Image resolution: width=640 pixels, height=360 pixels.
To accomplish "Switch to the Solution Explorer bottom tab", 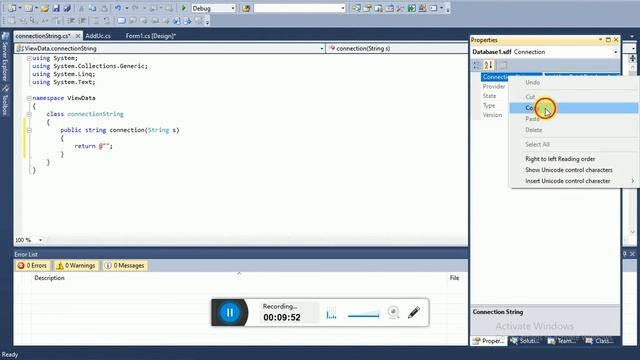I will 525,340.
